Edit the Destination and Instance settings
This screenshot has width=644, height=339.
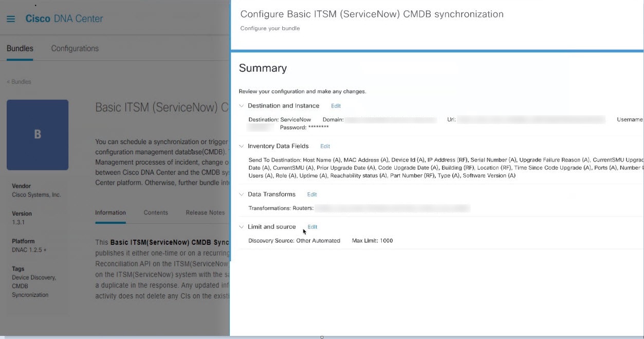point(336,106)
